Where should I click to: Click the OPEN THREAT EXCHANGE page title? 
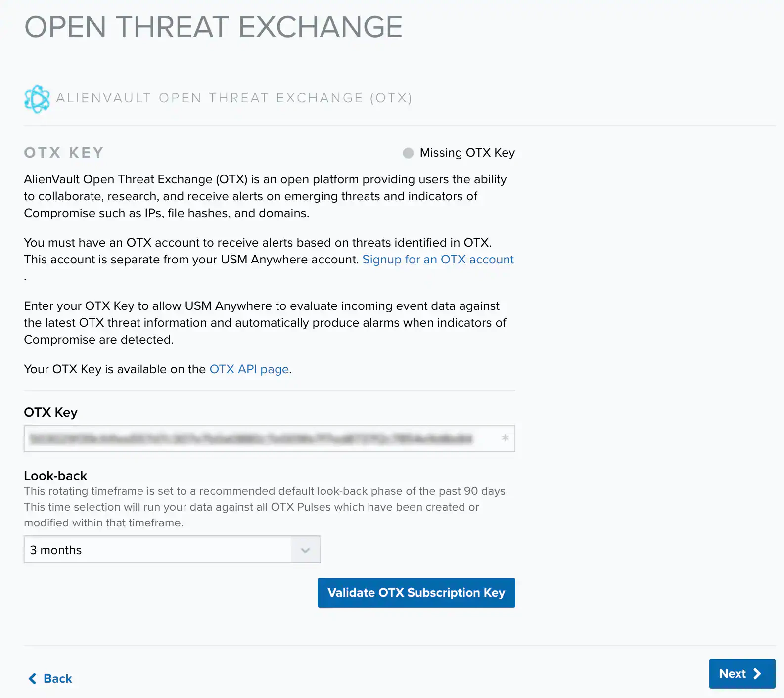pos(214,27)
